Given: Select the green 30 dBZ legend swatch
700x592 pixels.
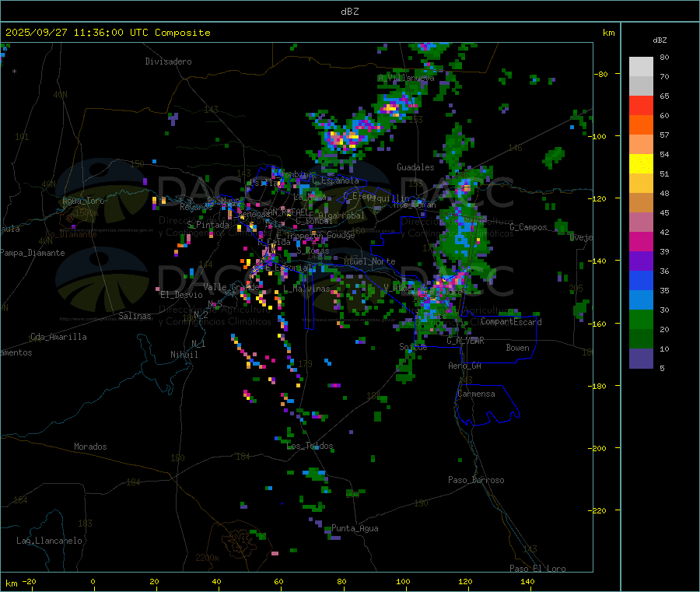Looking at the screenshot, I should point(641,319).
